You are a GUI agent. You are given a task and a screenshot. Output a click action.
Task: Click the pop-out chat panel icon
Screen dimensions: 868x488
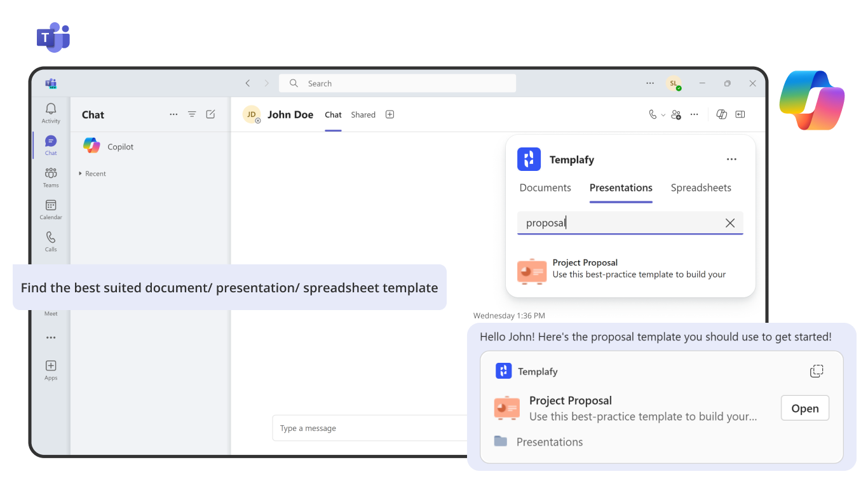click(x=740, y=114)
